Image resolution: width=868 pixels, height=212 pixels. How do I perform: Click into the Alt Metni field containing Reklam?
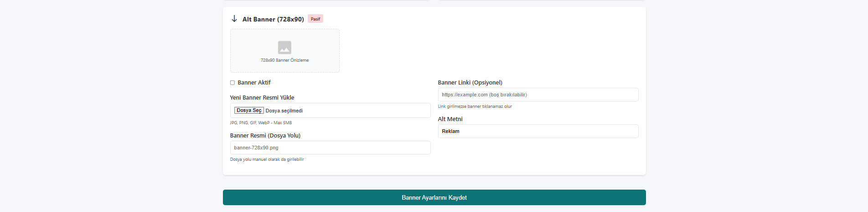[x=538, y=131]
